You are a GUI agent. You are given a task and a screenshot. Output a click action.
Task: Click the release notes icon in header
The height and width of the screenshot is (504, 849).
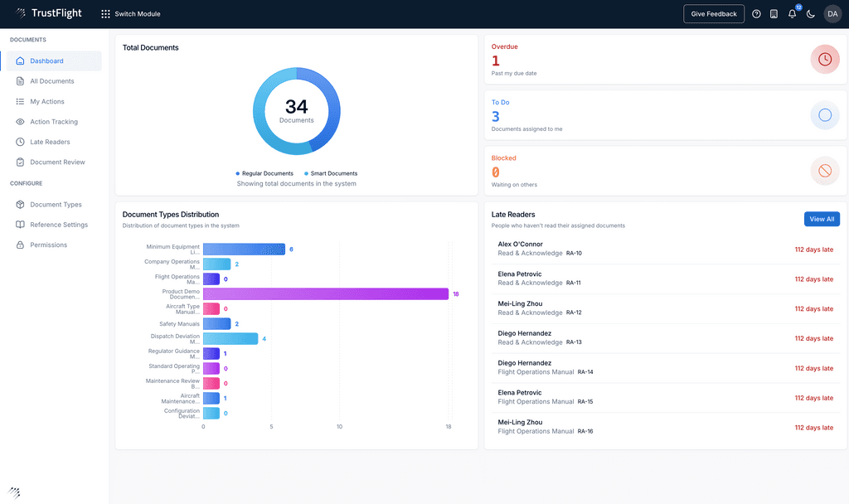(x=774, y=14)
